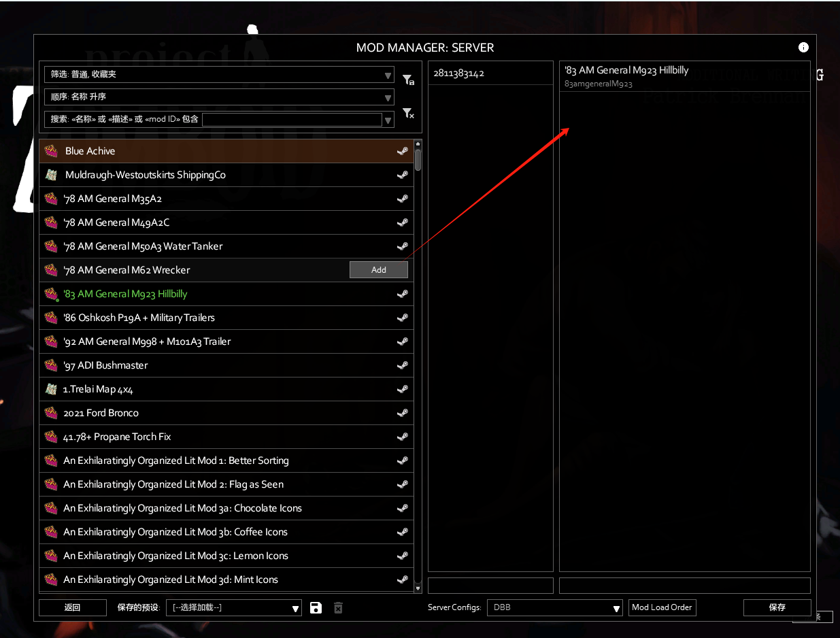Click the funnel-with-lock filter icon
Screen dimensions: 840x638
click(408, 80)
